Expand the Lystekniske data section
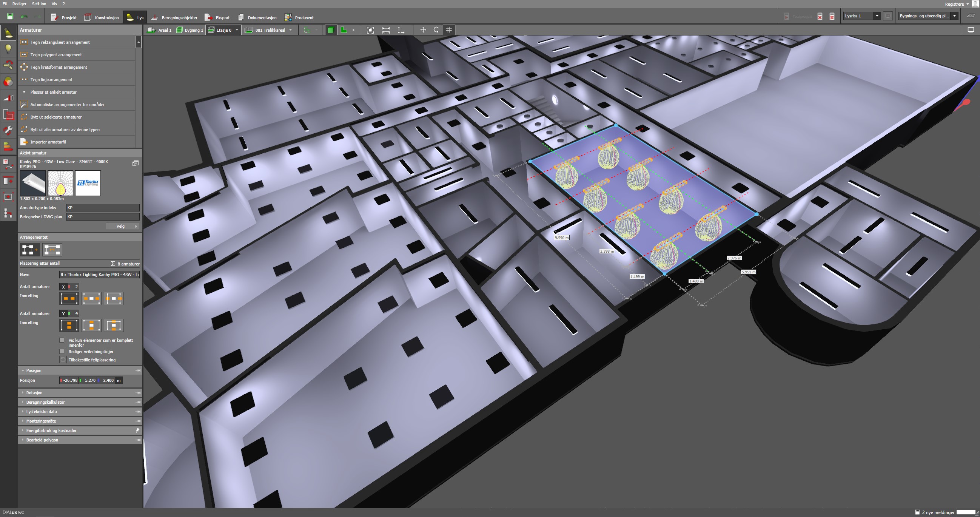Screen dimensions: 980x517 point(41,412)
